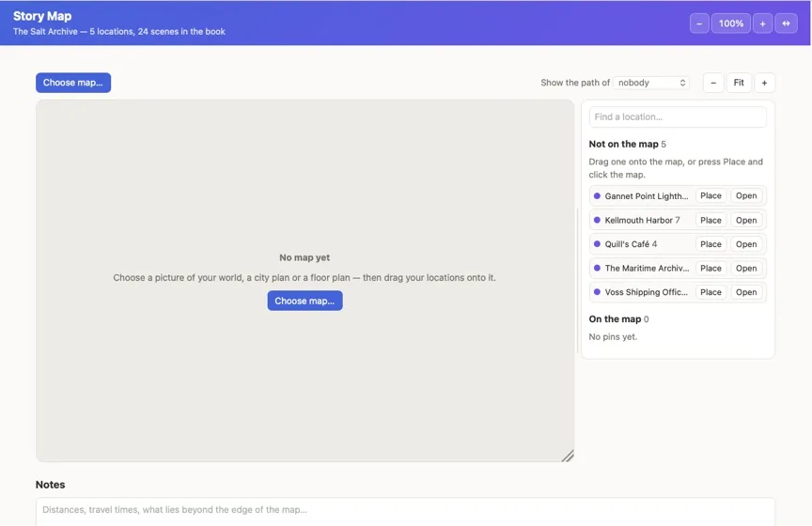Select The Maritime Archiv... location name

(647, 269)
